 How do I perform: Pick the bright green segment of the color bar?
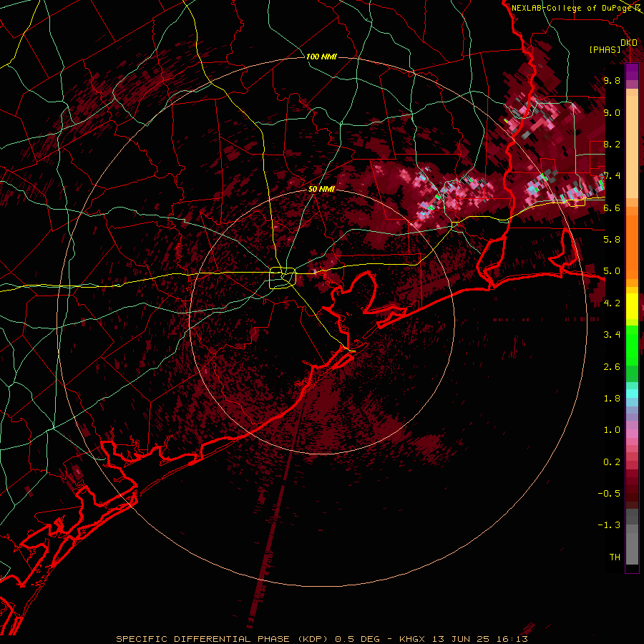coord(632,344)
